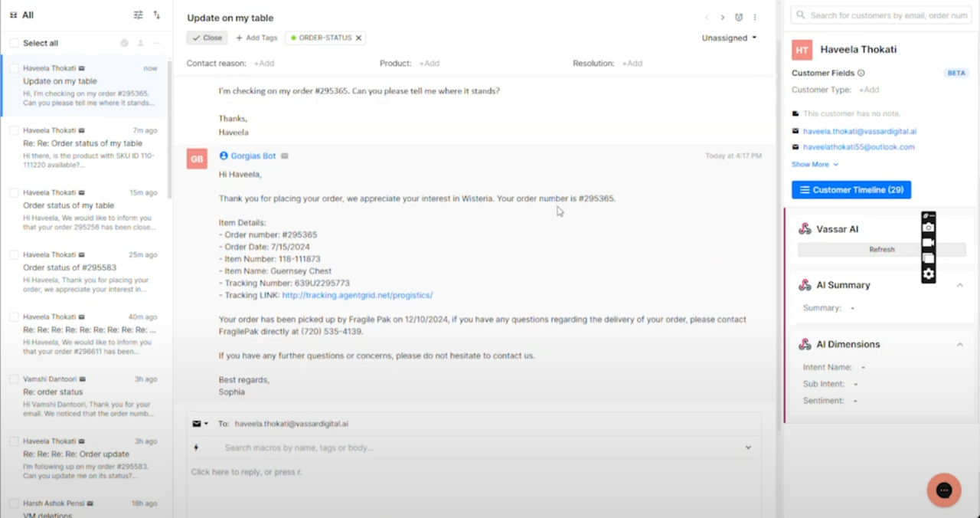Go to the next ticket arrow
The height and width of the screenshot is (518, 980).
[x=722, y=18]
